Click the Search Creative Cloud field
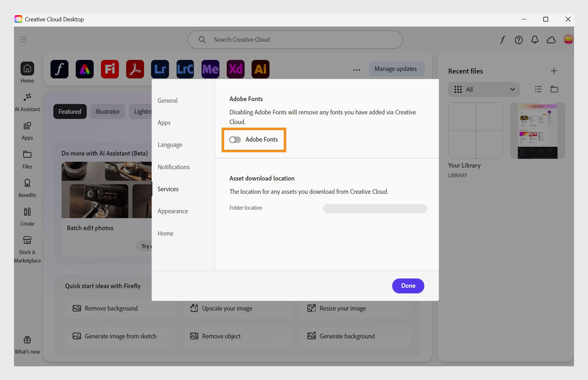Screen dimensions: 588x380 295,40
